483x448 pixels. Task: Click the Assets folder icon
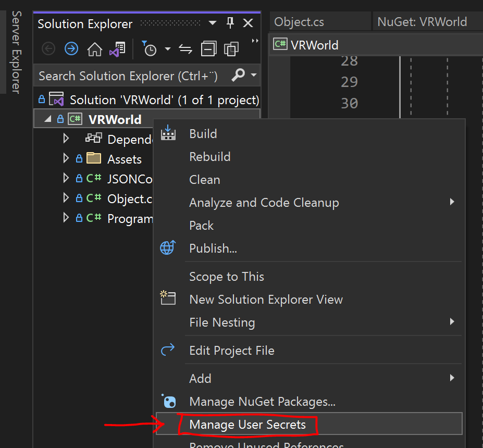(x=94, y=158)
